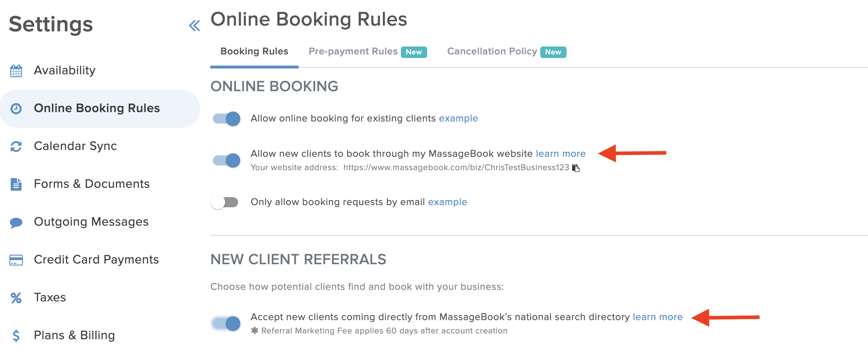Image resolution: width=868 pixels, height=354 pixels.
Task: Click the New badge on Cancellation Policy
Action: click(x=553, y=52)
